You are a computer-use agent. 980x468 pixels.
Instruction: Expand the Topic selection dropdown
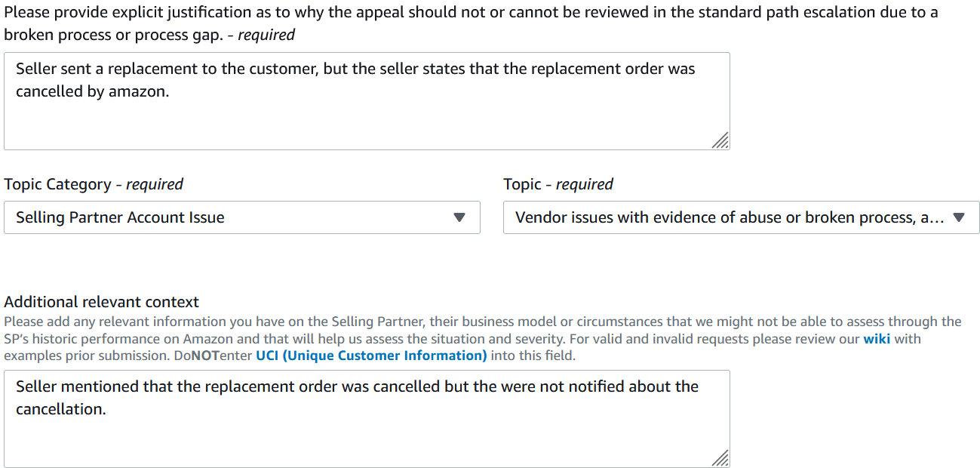[x=741, y=217]
